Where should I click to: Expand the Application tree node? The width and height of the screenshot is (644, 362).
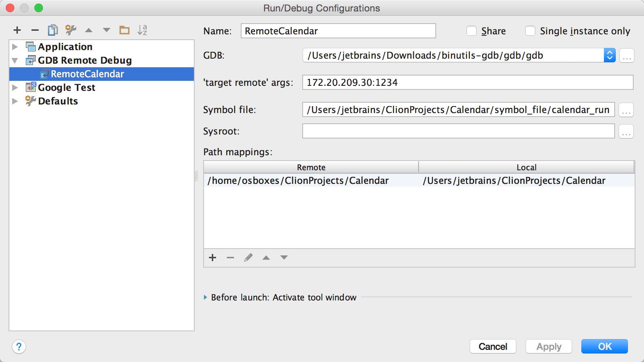click(x=15, y=47)
